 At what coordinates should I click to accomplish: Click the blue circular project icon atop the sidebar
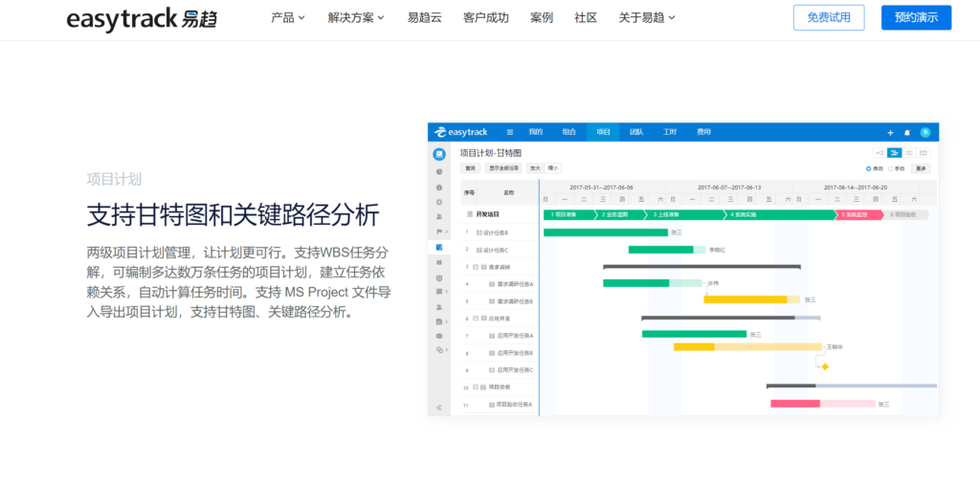point(439,154)
